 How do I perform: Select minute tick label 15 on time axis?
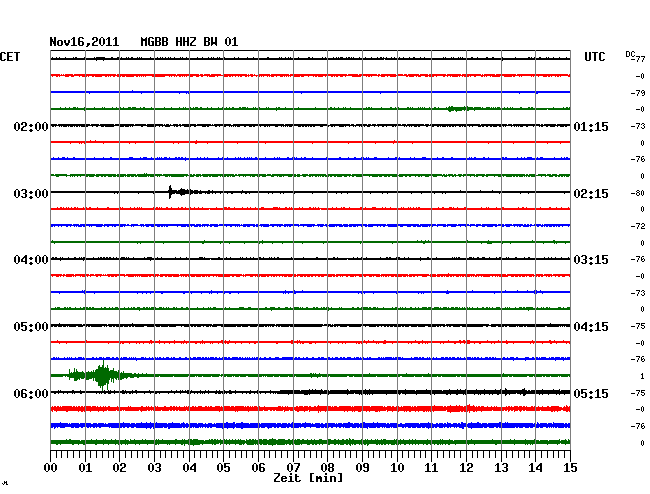(x=570, y=467)
